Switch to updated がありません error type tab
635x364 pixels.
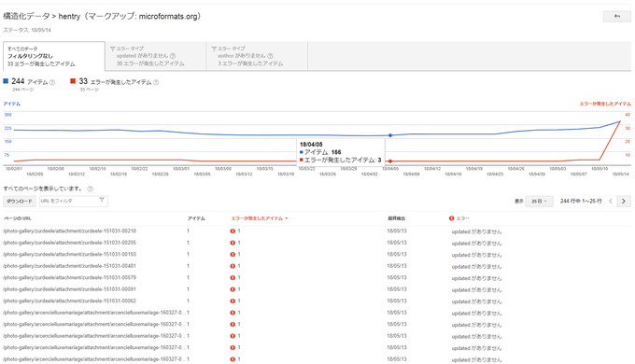(156, 56)
